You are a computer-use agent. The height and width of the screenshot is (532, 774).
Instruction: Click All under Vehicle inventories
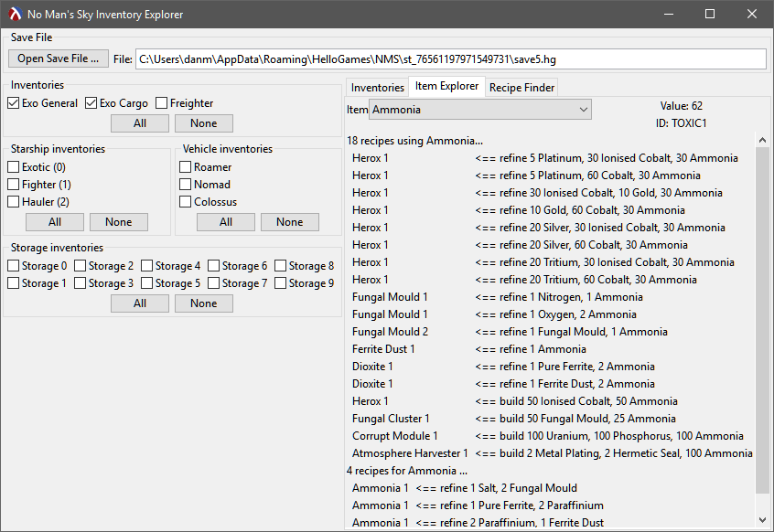226,222
